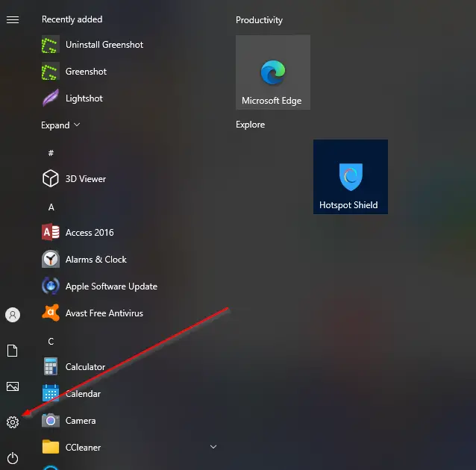476x470 pixels.
Task: Select Apple Software Update label
Action: pyautogui.click(x=111, y=286)
